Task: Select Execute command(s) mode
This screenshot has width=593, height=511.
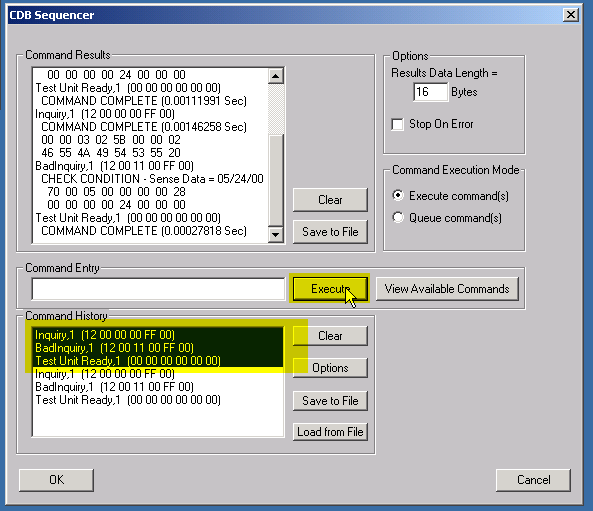Action: (398, 196)
